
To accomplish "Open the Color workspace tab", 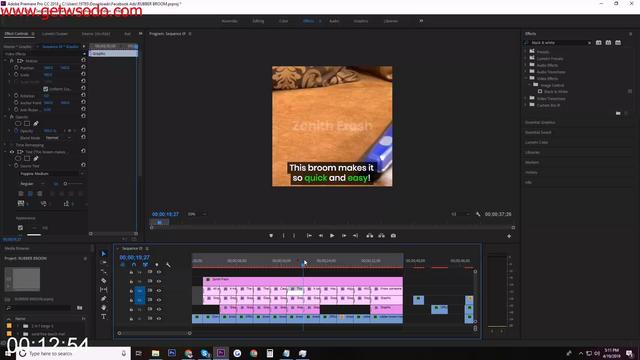I will 283,21.
